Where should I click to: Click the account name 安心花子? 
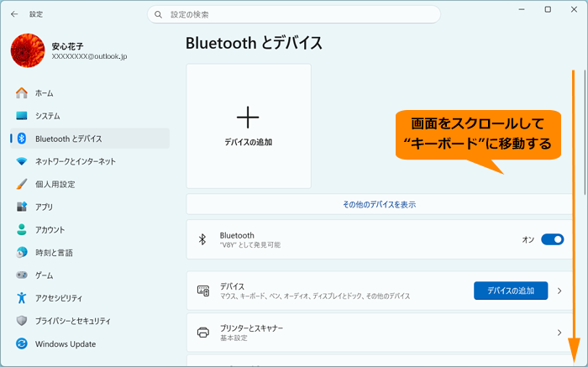point(67,46)
